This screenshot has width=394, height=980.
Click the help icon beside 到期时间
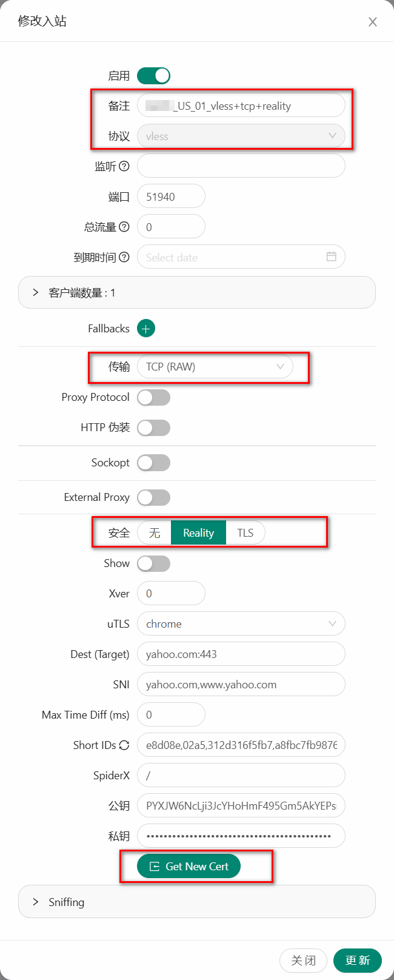124,257
